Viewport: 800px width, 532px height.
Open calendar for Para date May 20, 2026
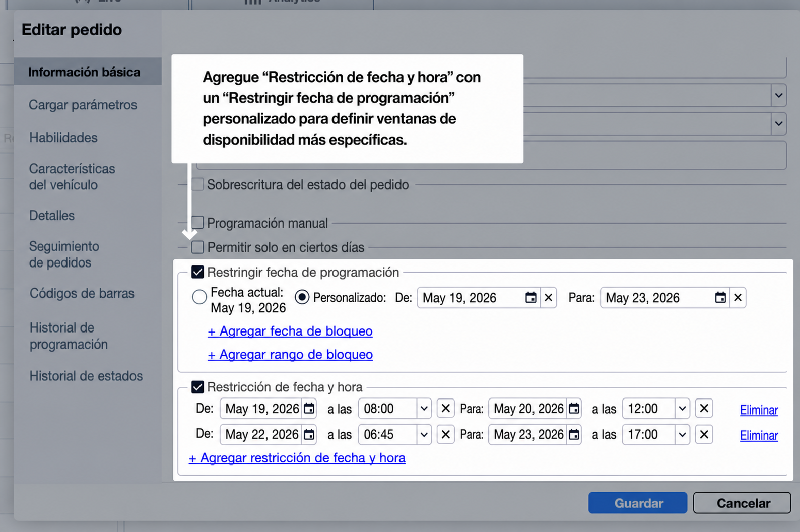pos(574,408)
